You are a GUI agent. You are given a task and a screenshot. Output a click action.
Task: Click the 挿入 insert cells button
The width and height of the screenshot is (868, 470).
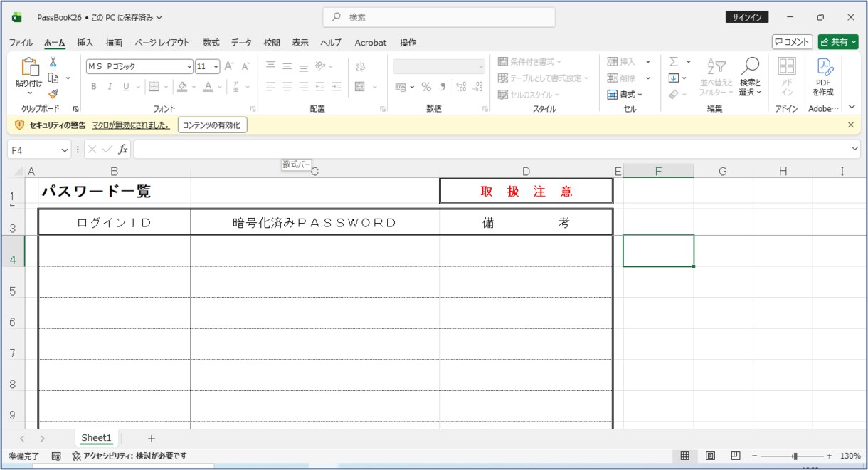[x=621, y=62]
